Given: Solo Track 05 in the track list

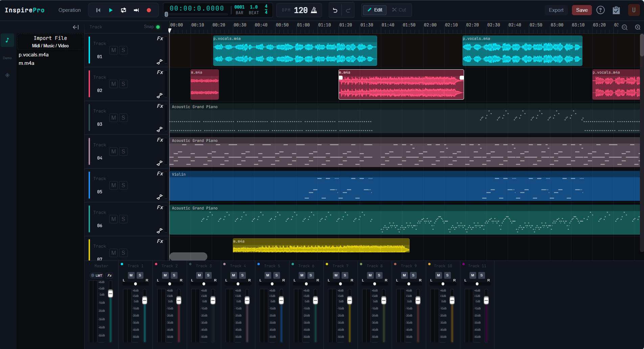Looking at the screenshot, I should (x=123, y=185).
